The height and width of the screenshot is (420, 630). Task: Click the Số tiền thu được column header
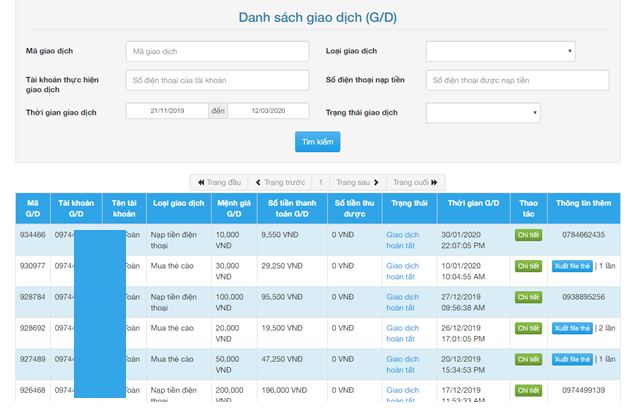coord(355,208)
